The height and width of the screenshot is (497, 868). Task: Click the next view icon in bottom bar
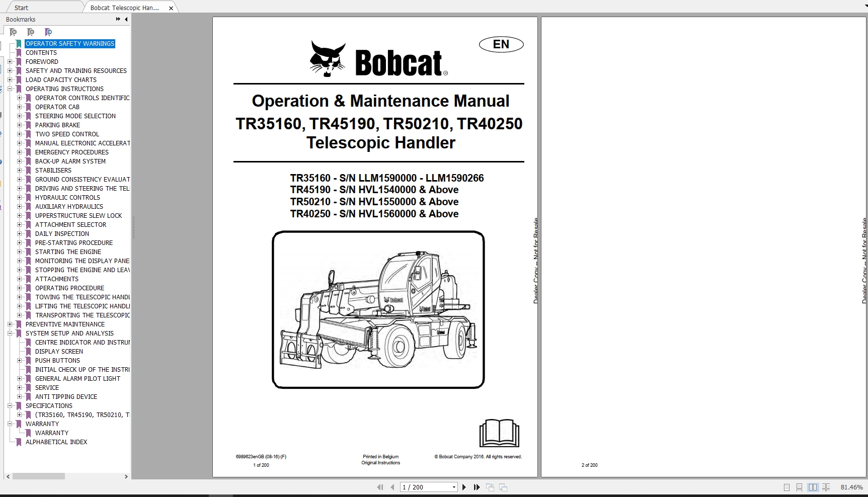click(x=503, y=487)
